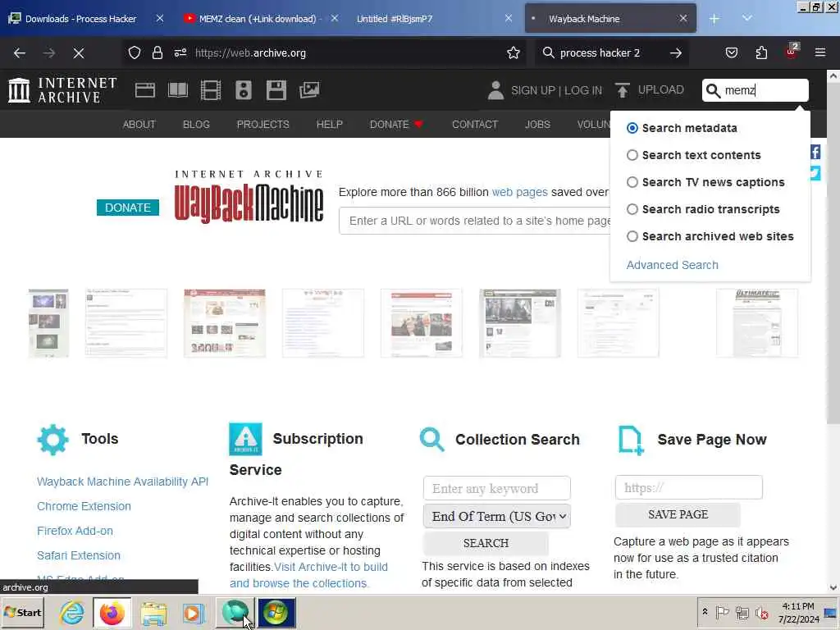Viewport: 840px width, 630px height.
Task: Stop loading the page
Action: click(x=78, y=53)
